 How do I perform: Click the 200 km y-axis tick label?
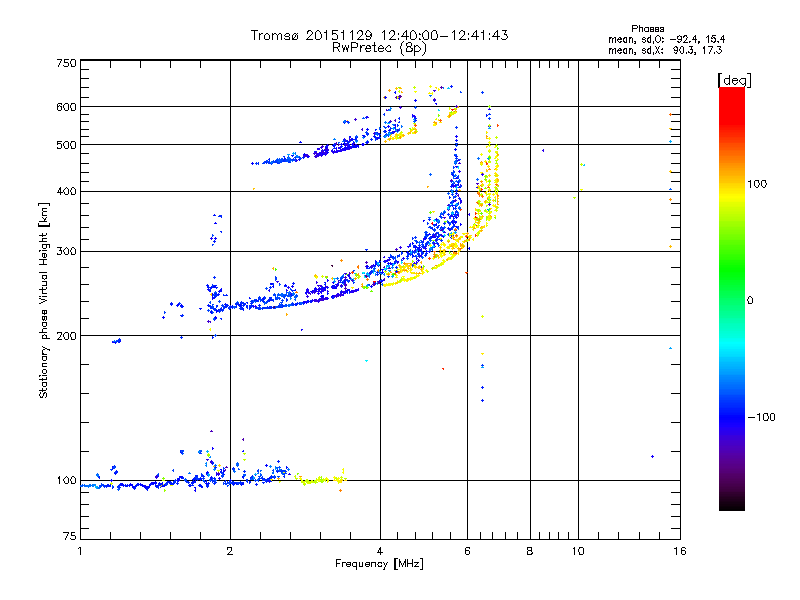tap(66, 336)
